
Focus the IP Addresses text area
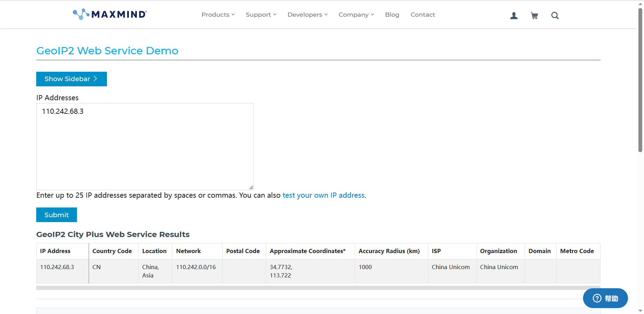(x=145, y=147)
